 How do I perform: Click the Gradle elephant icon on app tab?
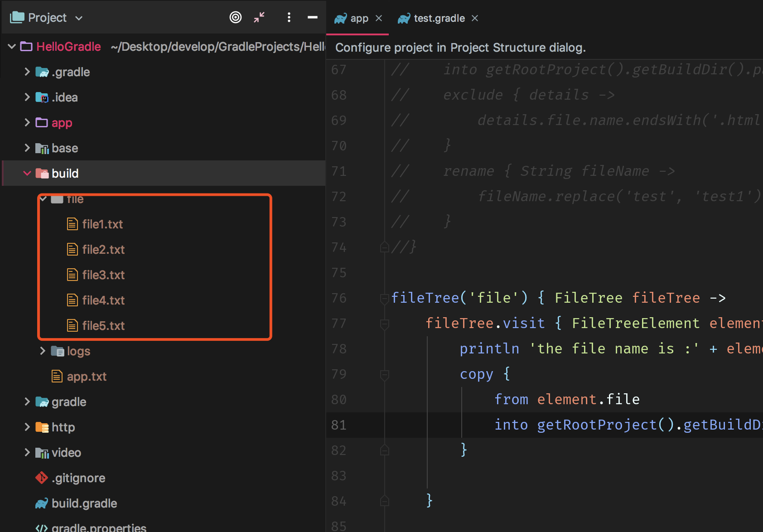[340, 19]
